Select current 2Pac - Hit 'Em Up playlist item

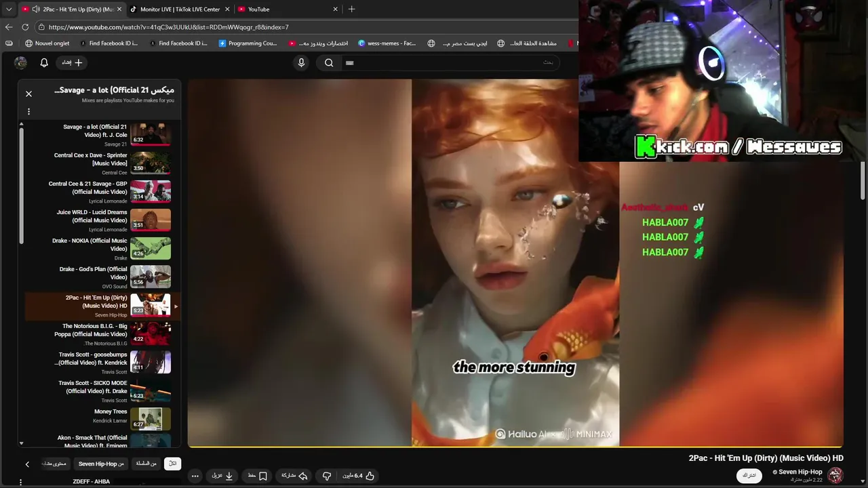tap(103, 306)
